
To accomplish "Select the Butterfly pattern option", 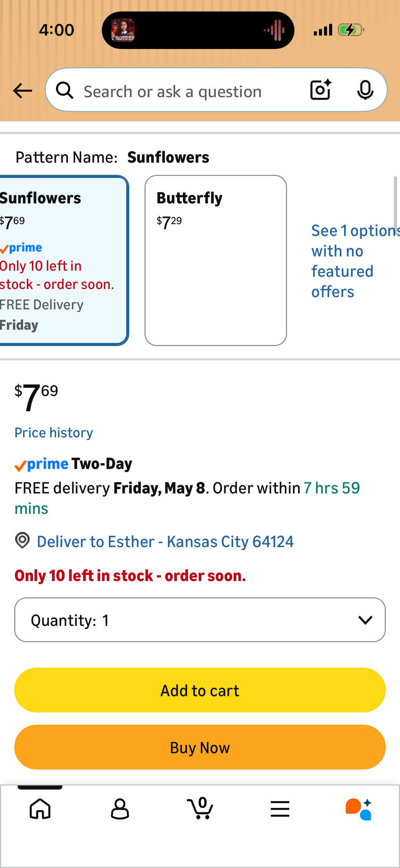I will (x=216, y=260).
